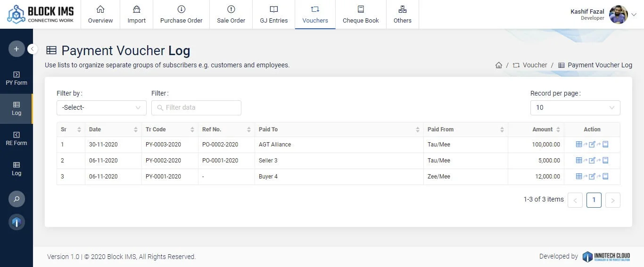Click the Filter data search field
The height and width of the screenshot is (267, 644).
[196, 108]
